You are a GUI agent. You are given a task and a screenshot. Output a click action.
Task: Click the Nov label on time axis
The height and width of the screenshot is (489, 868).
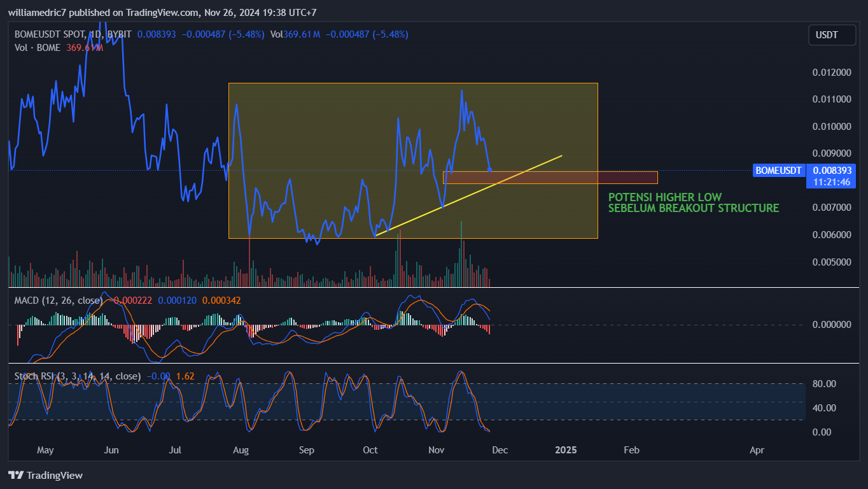[436, 450]
